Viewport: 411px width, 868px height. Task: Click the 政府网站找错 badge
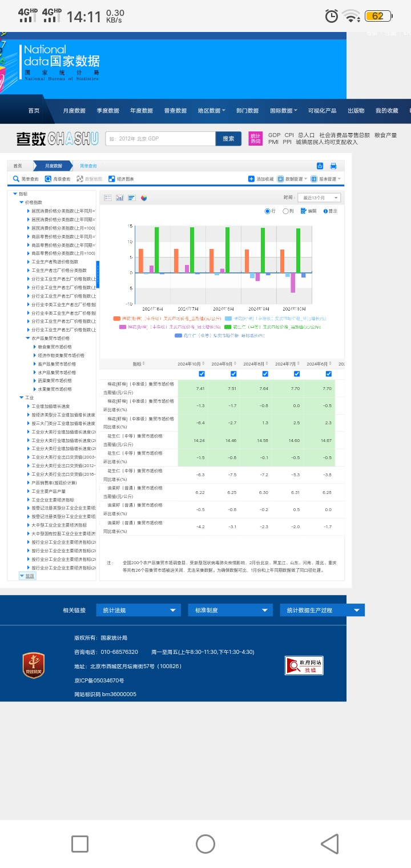tap(304, 665)
